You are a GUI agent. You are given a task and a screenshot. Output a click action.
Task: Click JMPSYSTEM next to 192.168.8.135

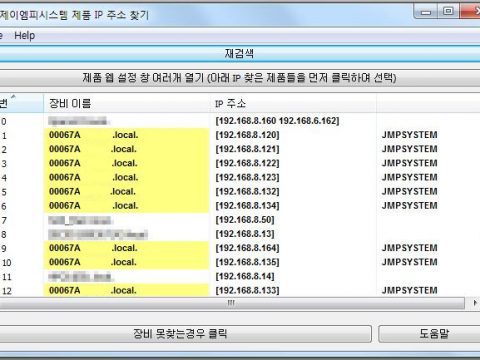[x=410, y=262]
